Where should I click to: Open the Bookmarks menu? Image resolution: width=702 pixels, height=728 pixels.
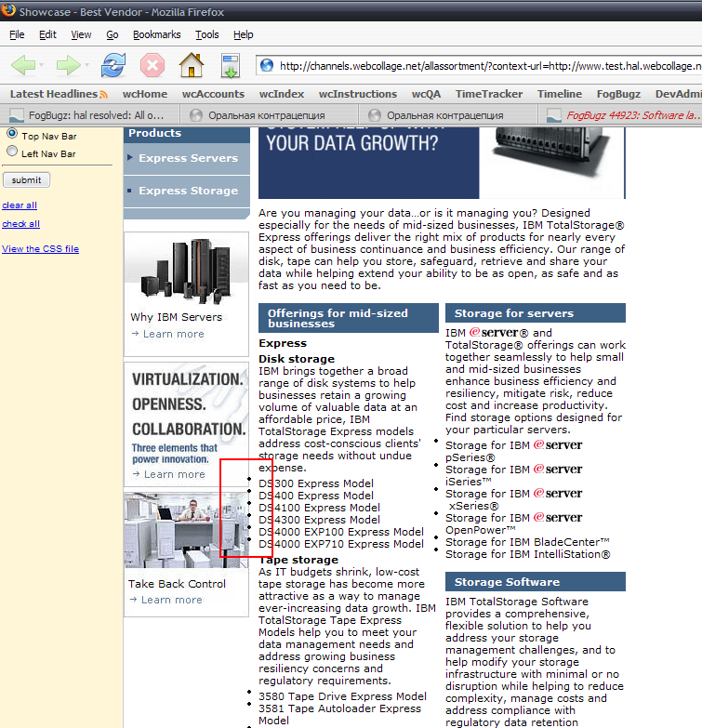156,34
